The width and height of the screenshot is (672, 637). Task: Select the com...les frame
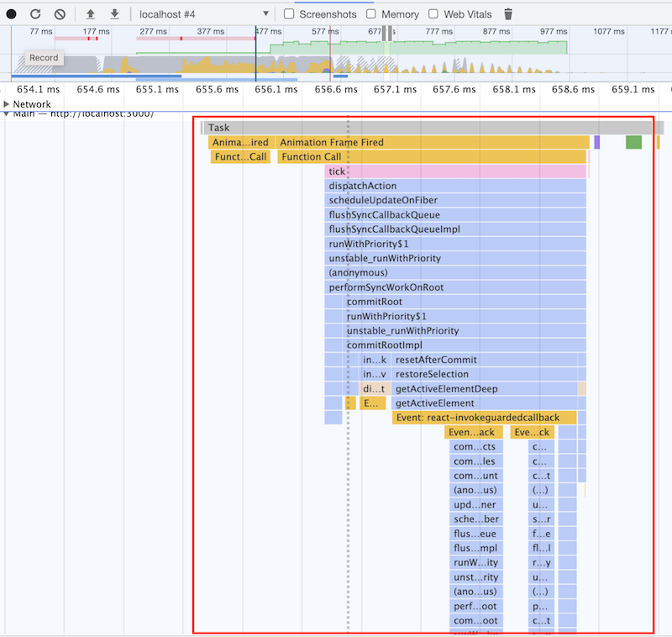click(475, 461)
